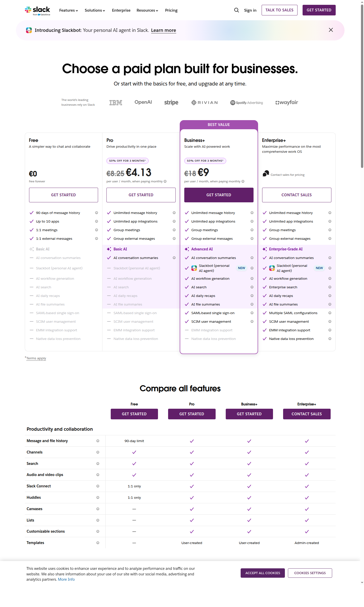Follow the Learn more link
Screen dimensions: 364x607
tap(164, 30)
